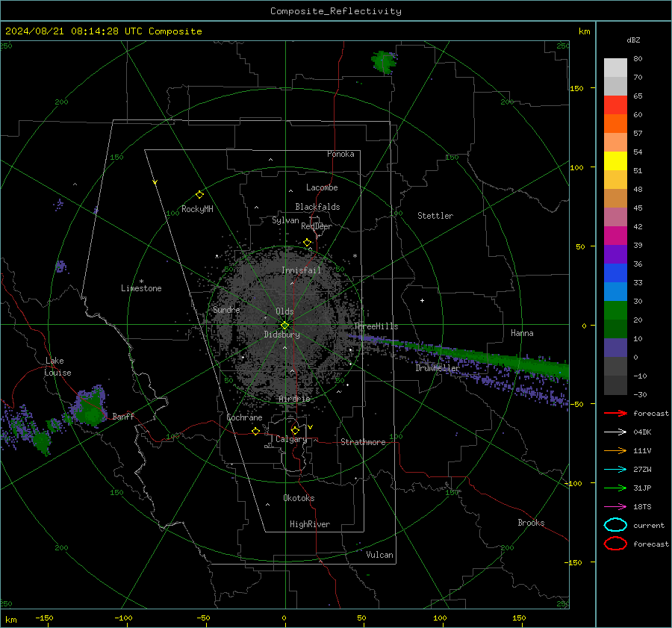Select the light grey 70-80 dBZ swatch
The height and width of the screenshot is (628, 672).
(615, 68)
